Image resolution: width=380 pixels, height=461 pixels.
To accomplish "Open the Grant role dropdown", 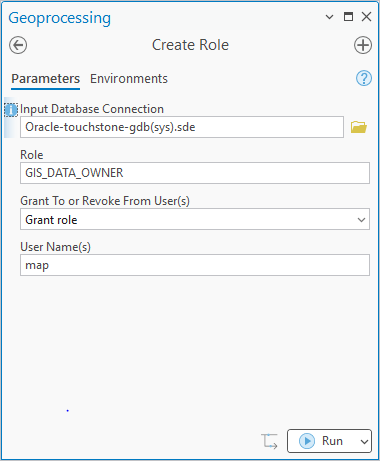I will coord(195,219).
